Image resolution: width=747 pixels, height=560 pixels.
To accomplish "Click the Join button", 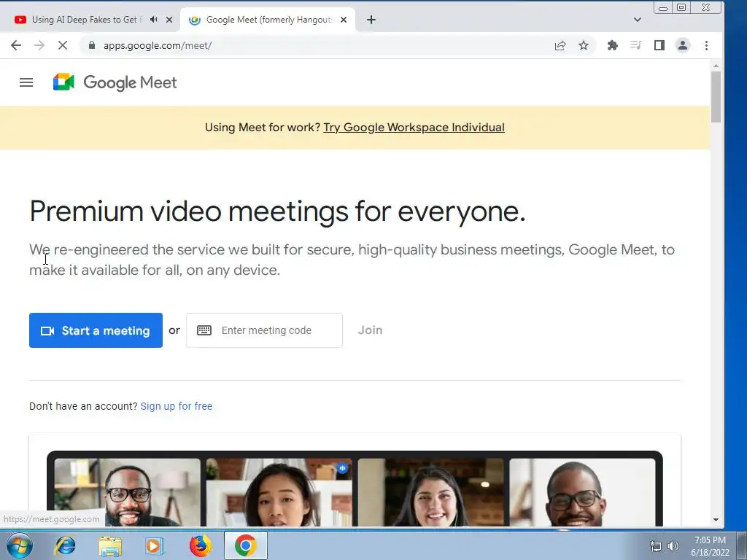I will 370,330.
